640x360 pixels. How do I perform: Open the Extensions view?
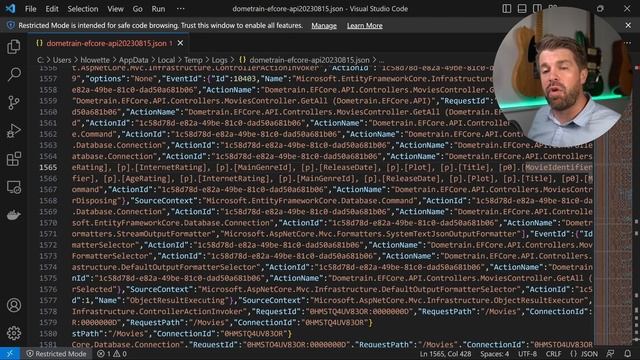[x=14, y=159]
